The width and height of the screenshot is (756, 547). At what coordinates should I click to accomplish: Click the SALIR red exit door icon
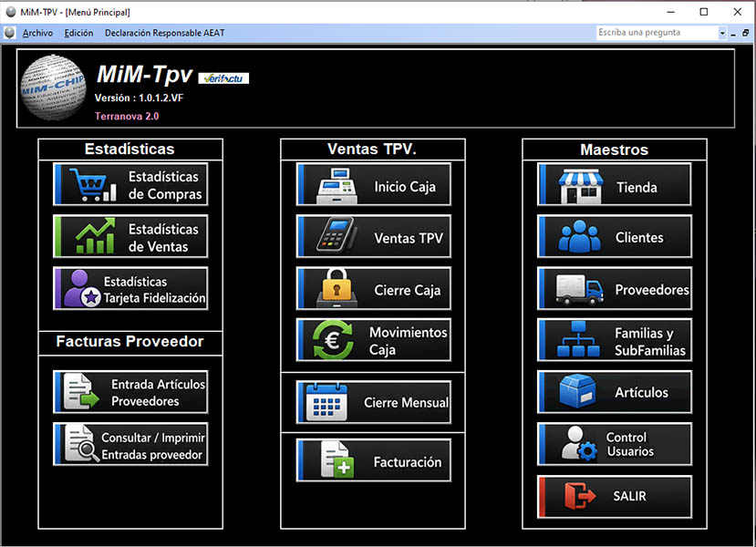coord(580,496)
